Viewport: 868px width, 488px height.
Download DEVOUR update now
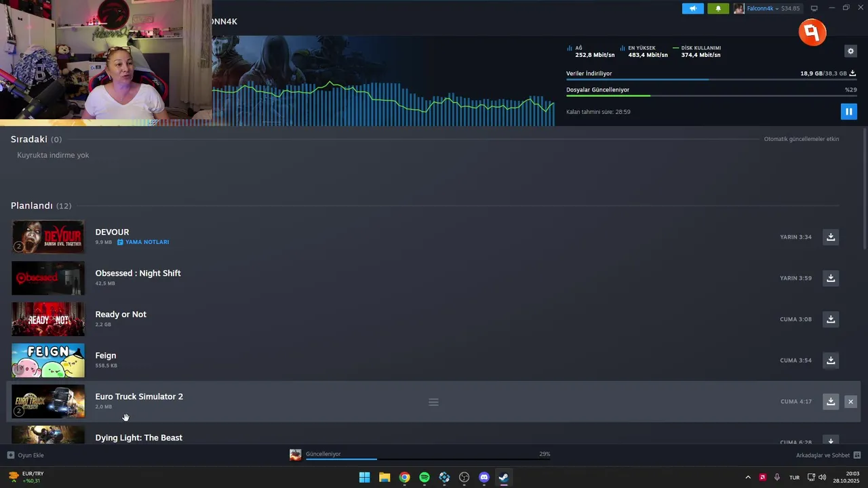[x=831, y=237]
